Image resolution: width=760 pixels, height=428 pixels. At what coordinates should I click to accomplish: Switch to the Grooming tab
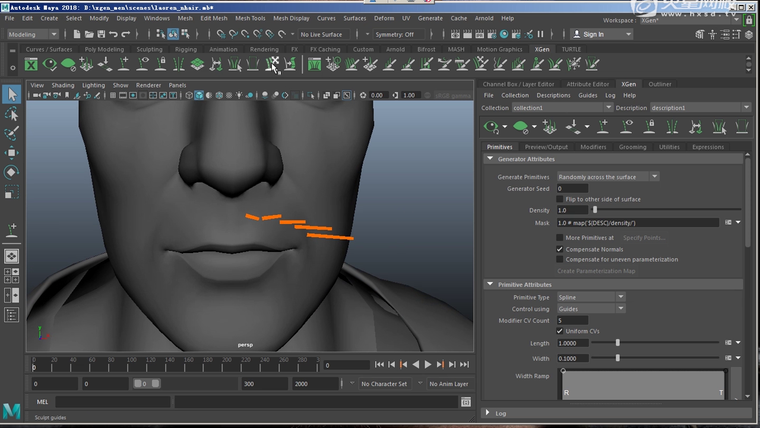click(632, 146)
